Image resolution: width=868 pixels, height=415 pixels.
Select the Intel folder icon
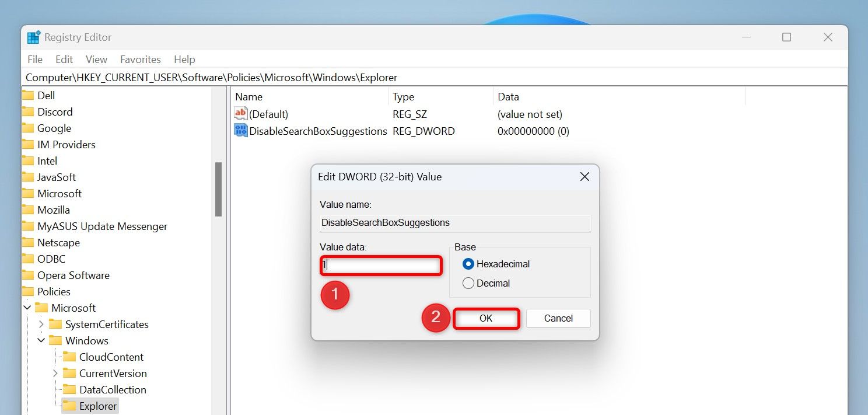click(28, 161)
